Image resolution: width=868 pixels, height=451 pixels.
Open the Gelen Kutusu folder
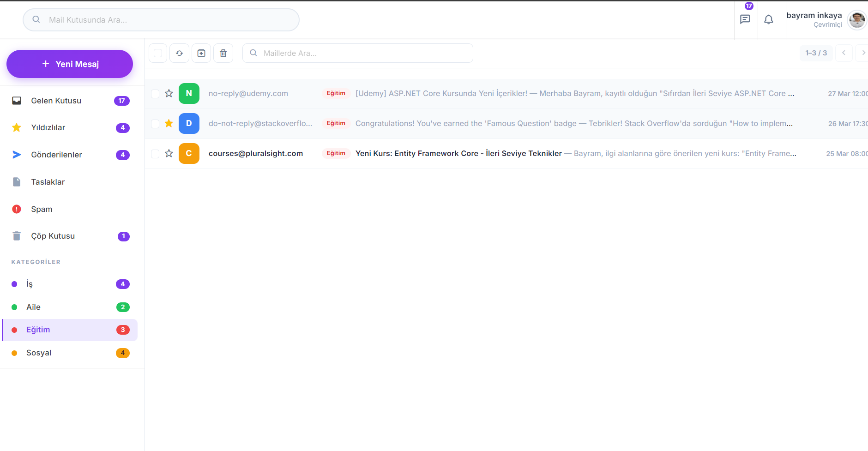[70, 101]
